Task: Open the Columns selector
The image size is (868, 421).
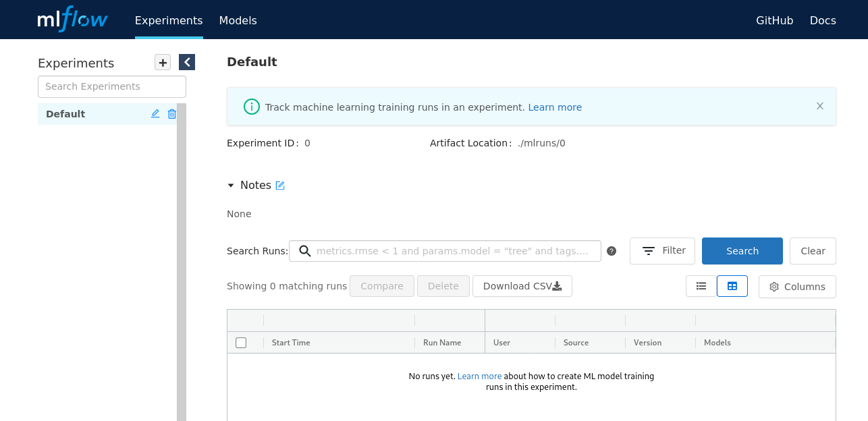Action: click(x=797, y=287)
